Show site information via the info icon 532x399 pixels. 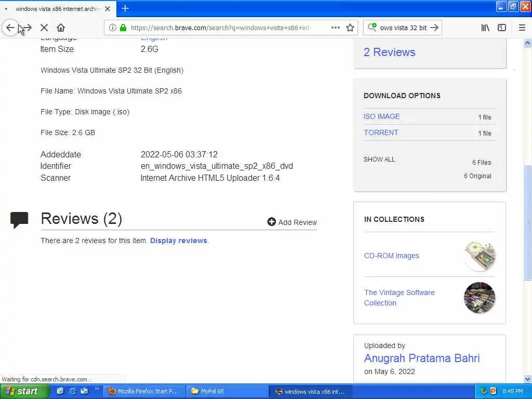point(113,28)
